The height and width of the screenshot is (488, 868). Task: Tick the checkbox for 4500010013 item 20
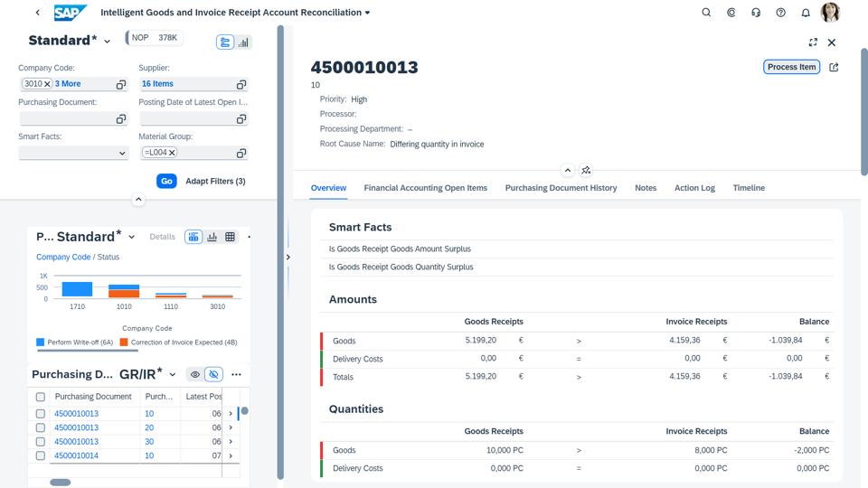(41, 427)
